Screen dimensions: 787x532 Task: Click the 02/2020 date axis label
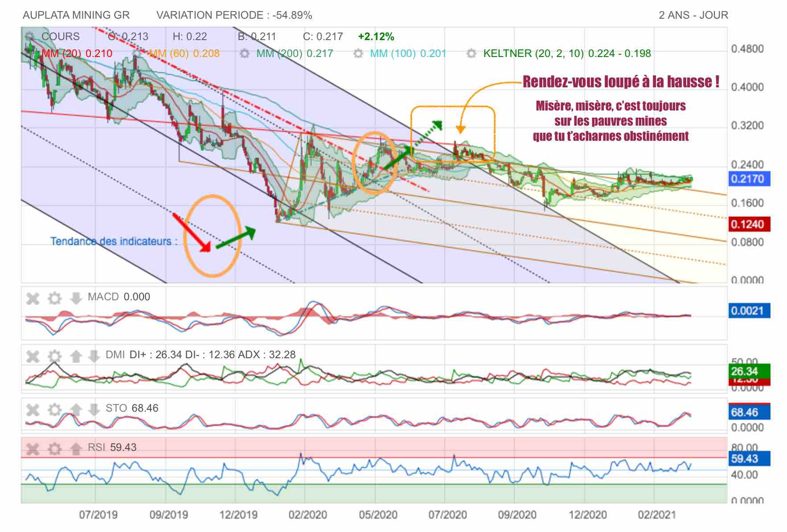[x=307, y=515]
